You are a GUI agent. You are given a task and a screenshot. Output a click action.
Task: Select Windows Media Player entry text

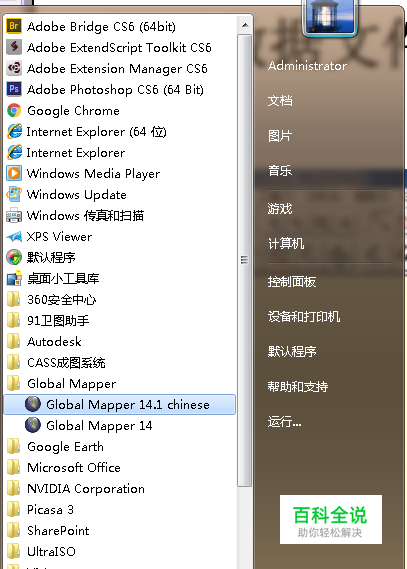[x=93, y=174]
